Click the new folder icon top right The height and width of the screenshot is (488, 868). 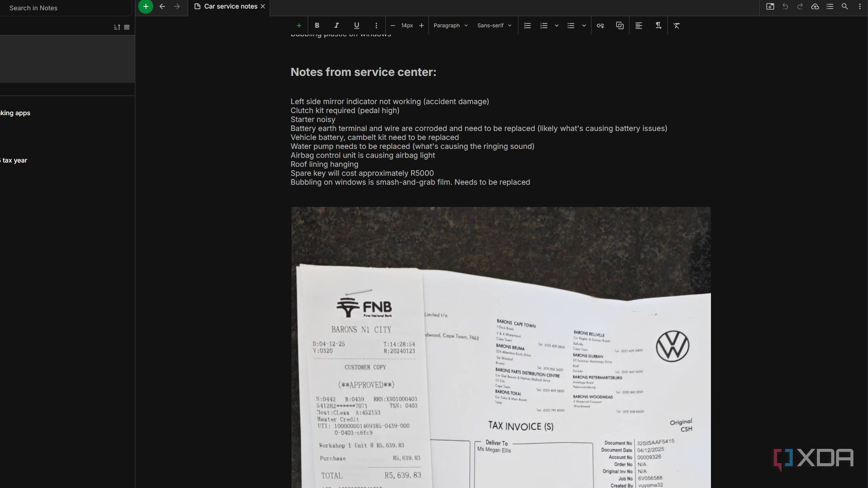coord(770,6)
